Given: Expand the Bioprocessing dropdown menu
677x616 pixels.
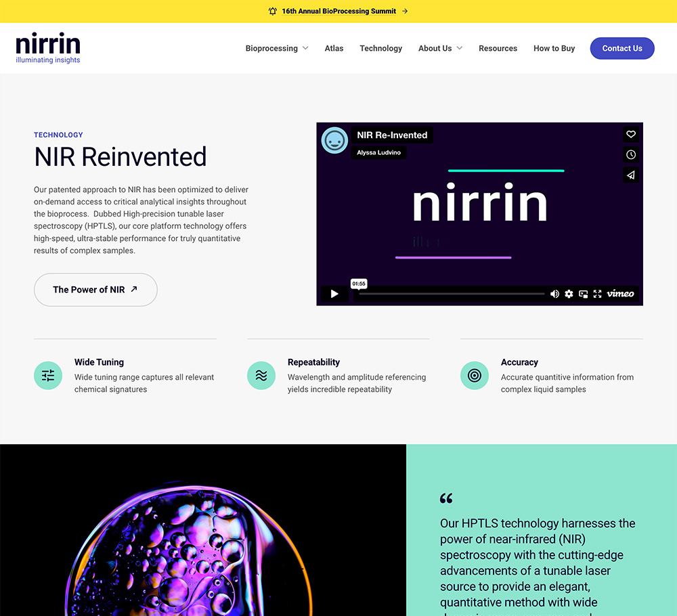Looking at the screenshot, I should pyautogui.click(x=277, y=49).
